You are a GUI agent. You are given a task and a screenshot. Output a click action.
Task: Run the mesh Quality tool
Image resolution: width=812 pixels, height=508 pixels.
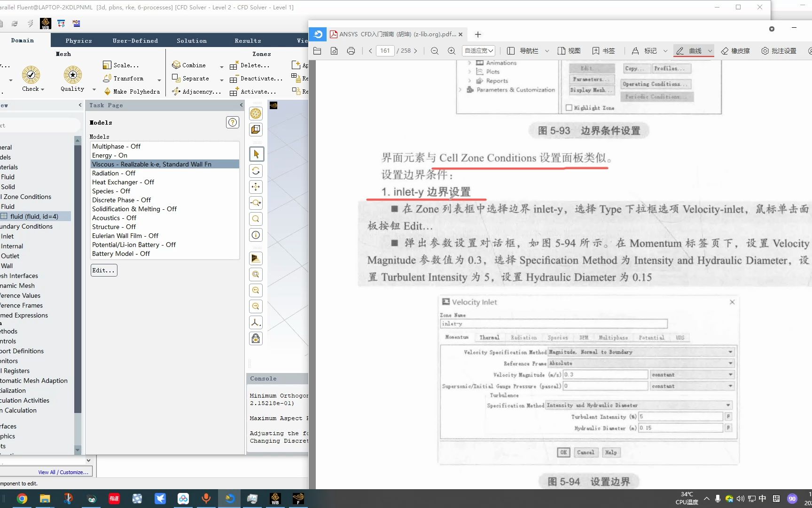[x=71, y=76]
